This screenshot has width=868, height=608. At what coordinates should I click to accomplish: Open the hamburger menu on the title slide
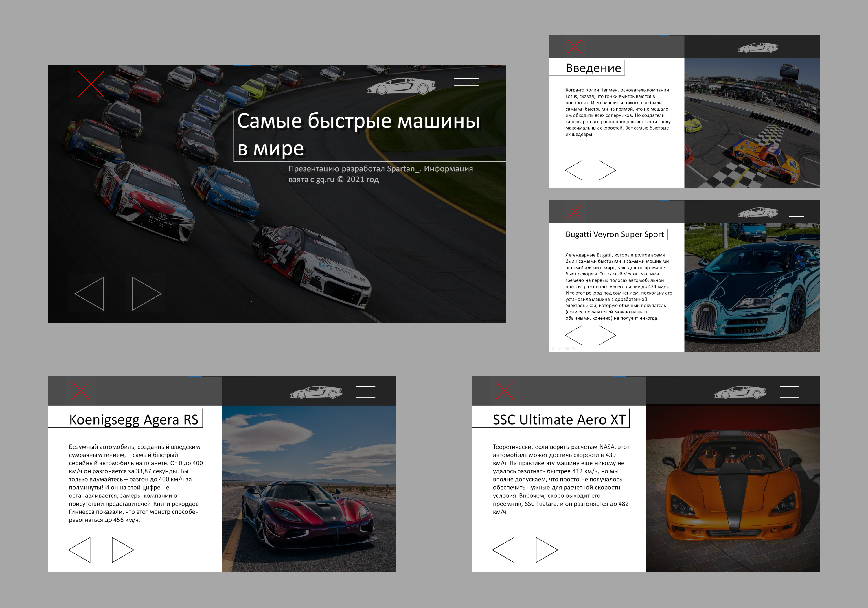pyautogui.click(x=466, y=86)
